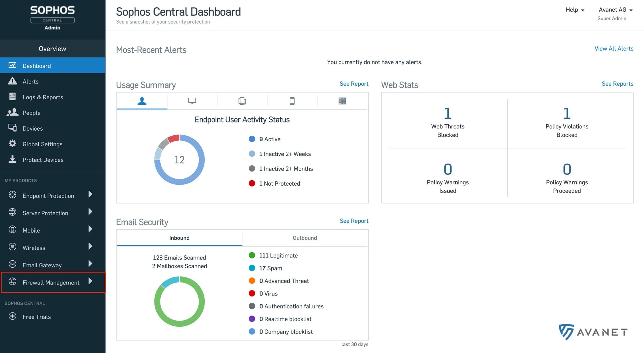Select the computer tab icon in Usage Summary

click(x=192, y=101)
